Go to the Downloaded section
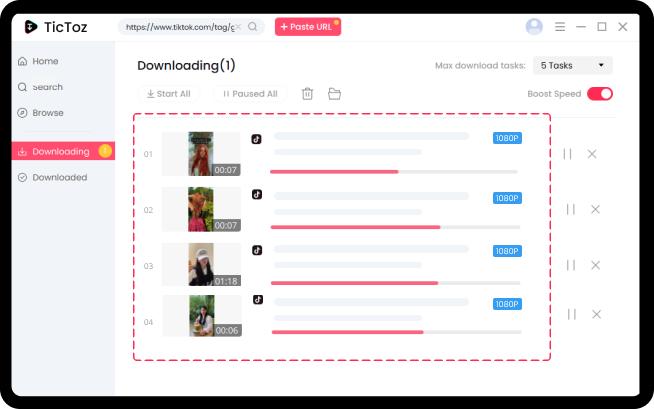 (58, 177)
